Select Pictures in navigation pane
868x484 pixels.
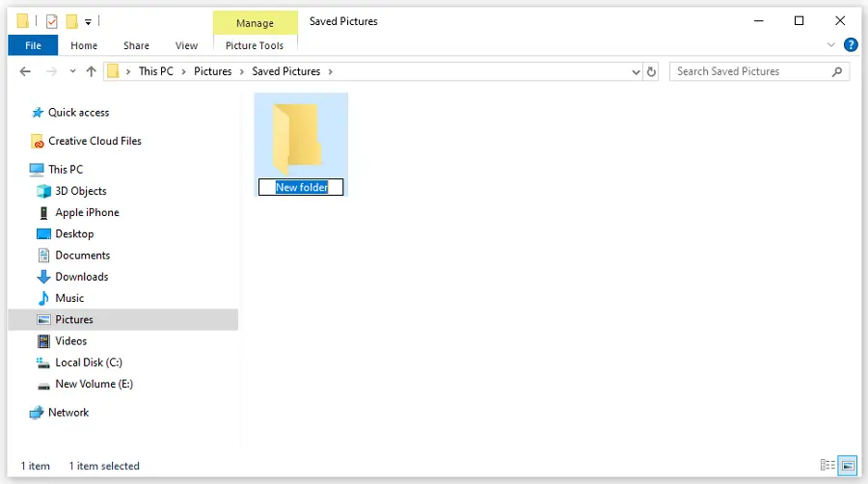pos(122,320)
